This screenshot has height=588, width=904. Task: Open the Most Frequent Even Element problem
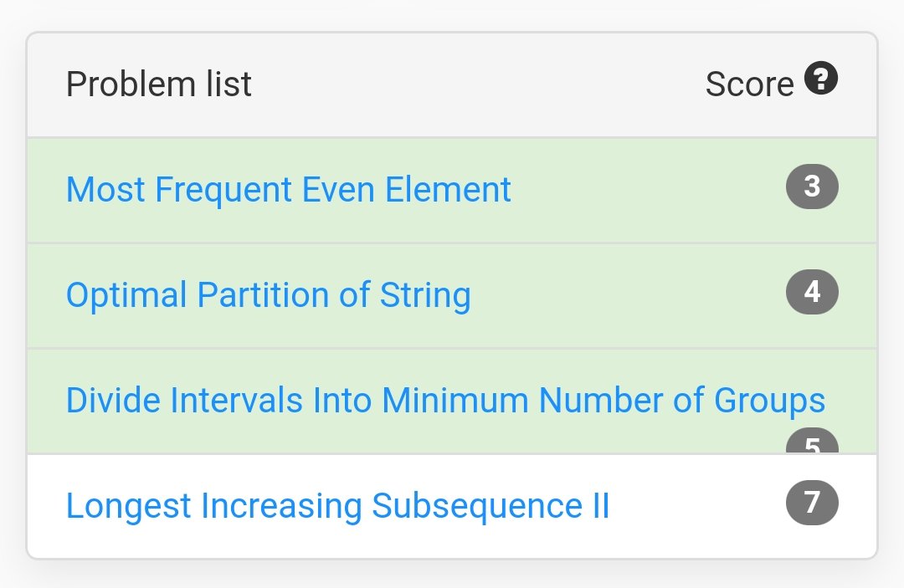[x=288, y=190]
